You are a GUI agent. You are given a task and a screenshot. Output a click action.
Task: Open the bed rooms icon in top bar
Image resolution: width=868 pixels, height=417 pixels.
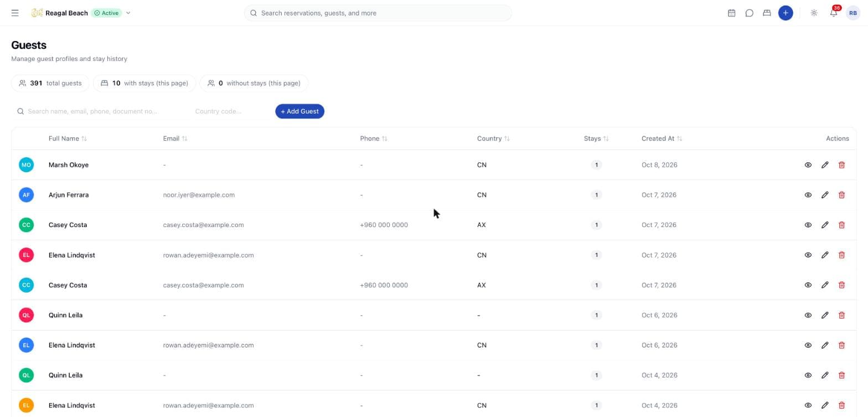[x=767, y=13]
